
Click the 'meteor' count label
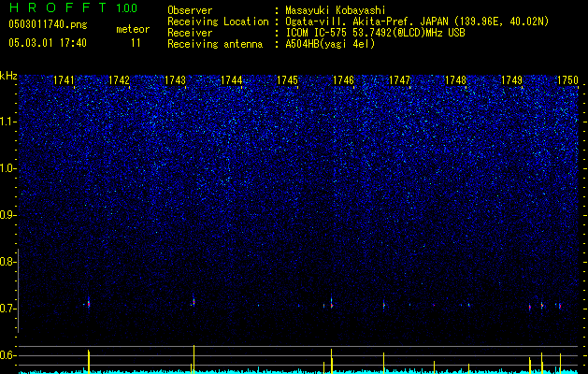click(x=133, y=29)
